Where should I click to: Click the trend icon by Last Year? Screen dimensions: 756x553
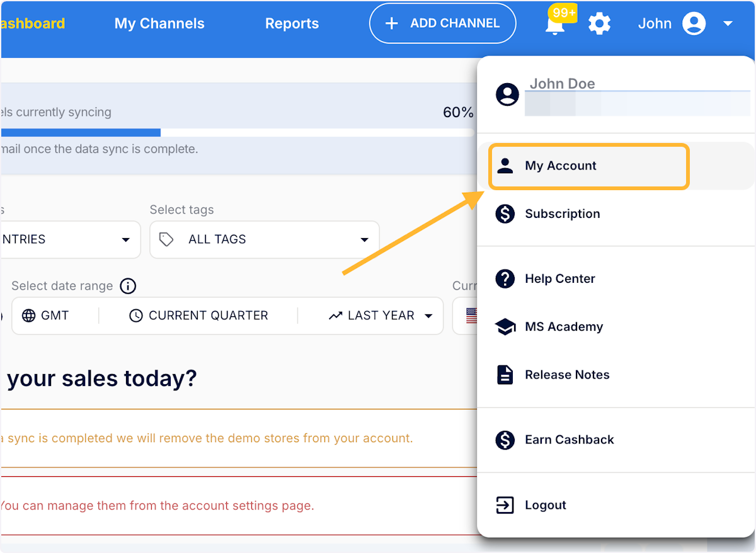pyautogui.click(x=335, y=316)
